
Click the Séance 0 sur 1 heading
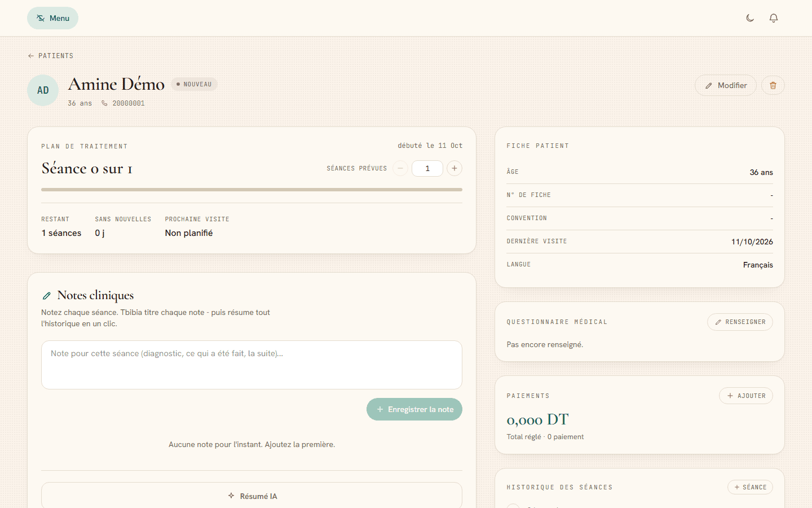click(87, 168)
